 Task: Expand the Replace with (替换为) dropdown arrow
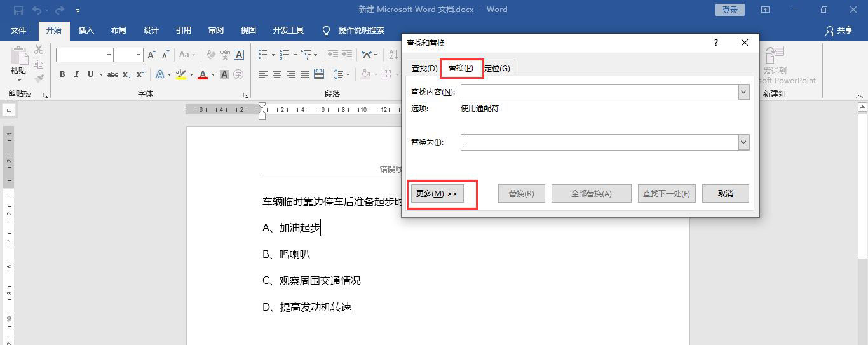point(743,142)
